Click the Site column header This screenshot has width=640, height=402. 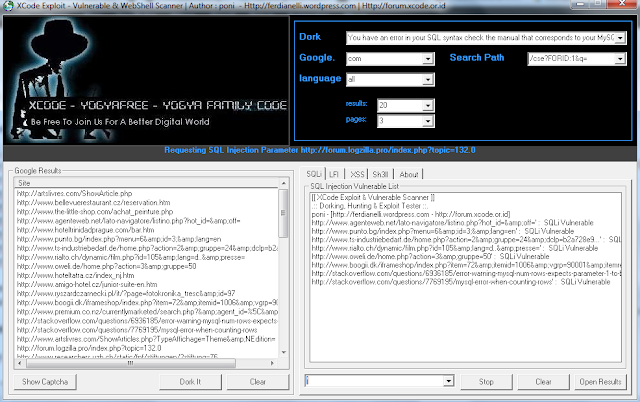tap(147, 183)
